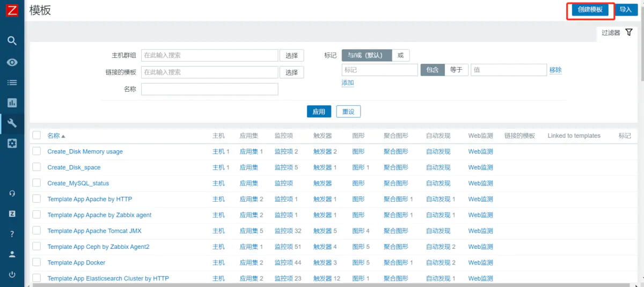
Task: Click the Share Z icon in sidebar
Action: (x=12, y=214)
